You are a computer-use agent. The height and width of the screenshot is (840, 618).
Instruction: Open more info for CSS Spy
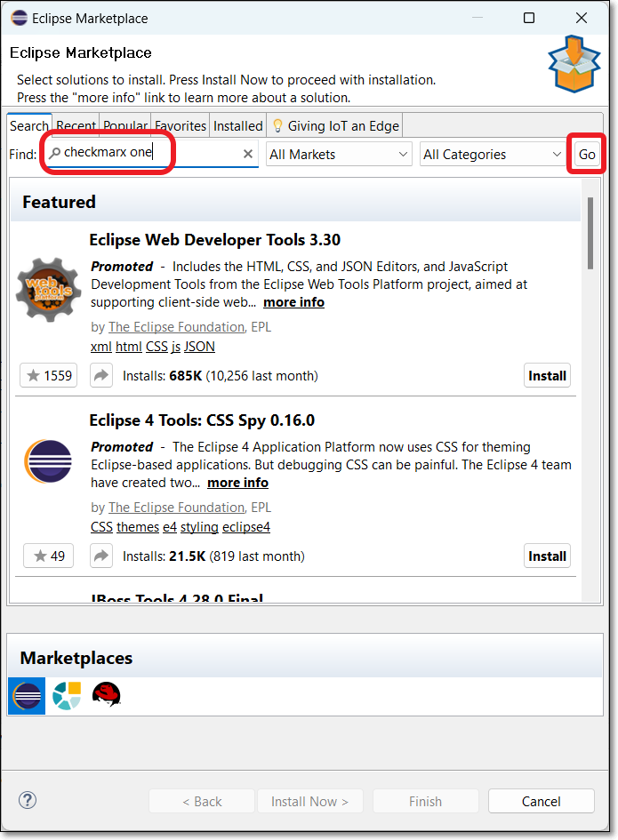tap(238, 483)
